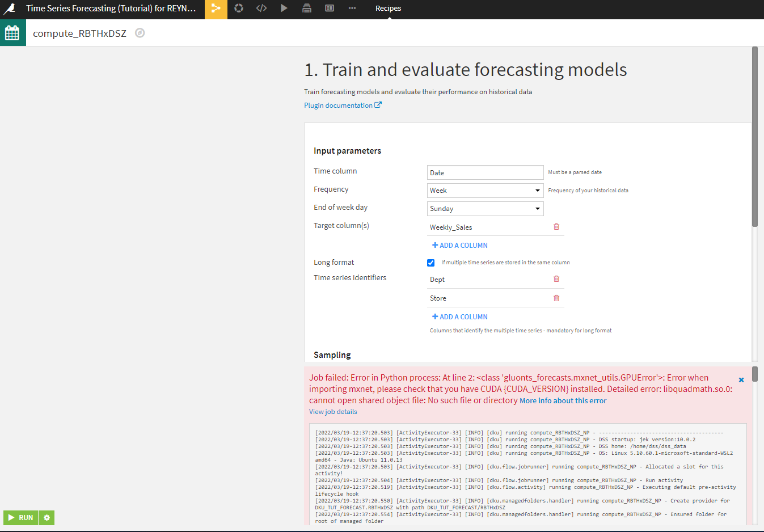Delete the Store identifier column
Screen dimensions: 764x532
point(556,298)
